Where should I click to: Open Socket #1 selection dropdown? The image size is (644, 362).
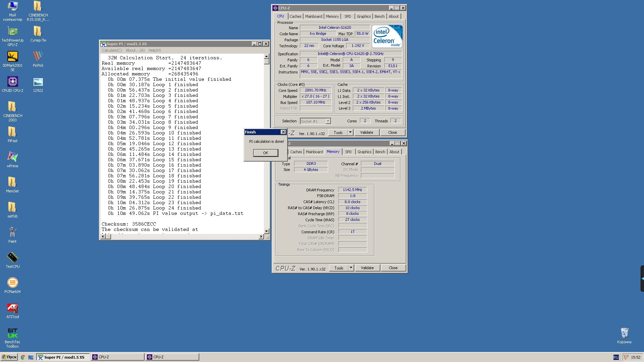[x=315, y=121]
